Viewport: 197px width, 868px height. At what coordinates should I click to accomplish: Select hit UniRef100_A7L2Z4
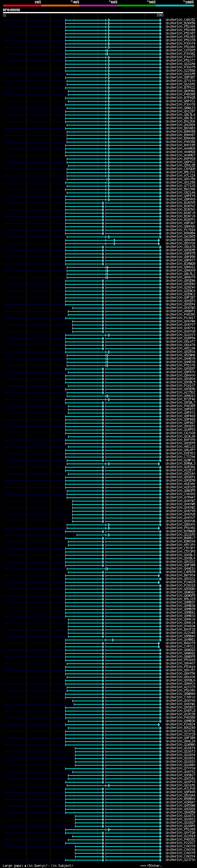pyautogui.click(x=180, y=176)
